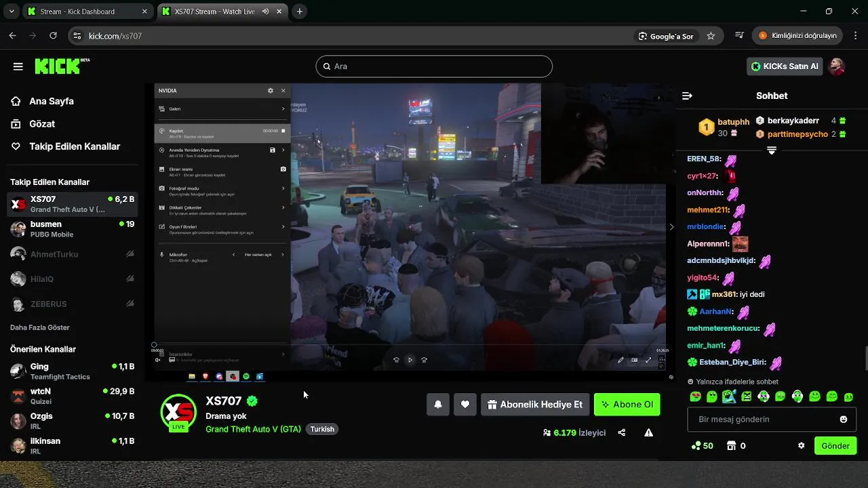
Task: Open NVIDIA overlay settings gear
Action: (271, 90)
